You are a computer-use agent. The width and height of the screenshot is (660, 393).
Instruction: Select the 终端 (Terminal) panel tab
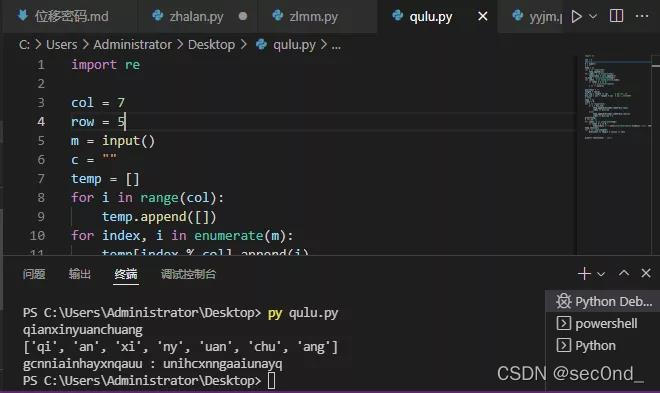click(x=126, y=274)
